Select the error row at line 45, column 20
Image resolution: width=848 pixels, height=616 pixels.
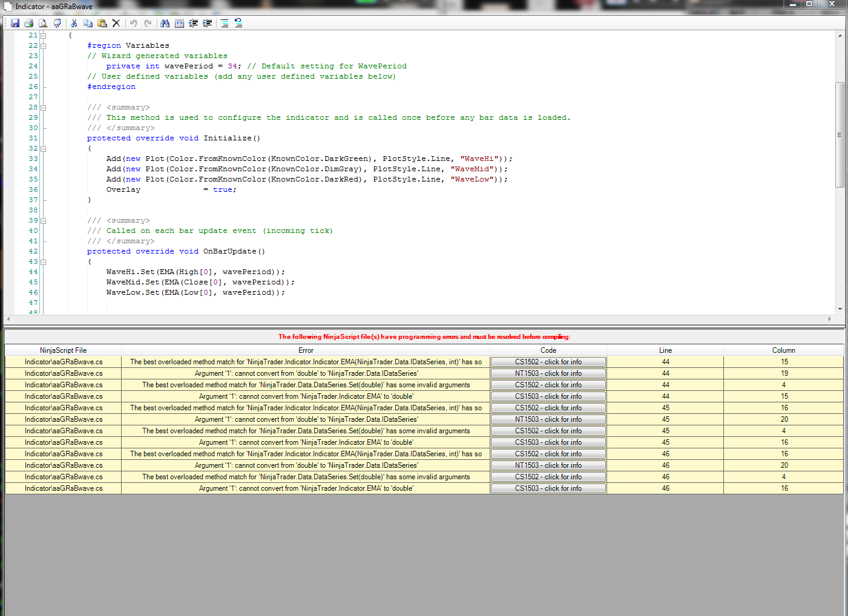click(x=424, y=419)
